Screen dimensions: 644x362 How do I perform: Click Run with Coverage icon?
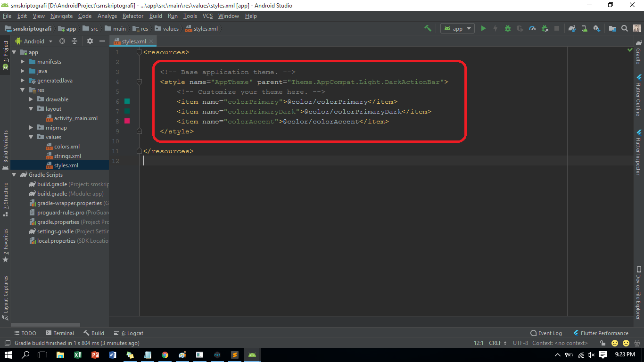[x=520, y=28]
